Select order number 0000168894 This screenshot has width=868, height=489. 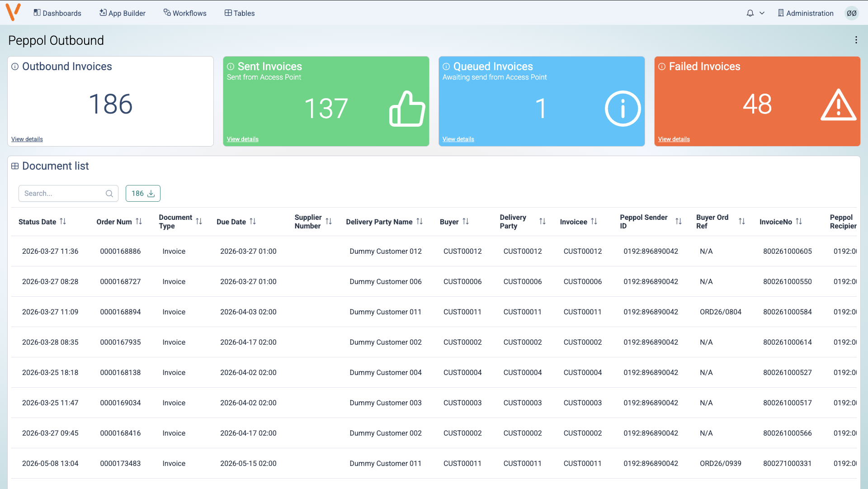(120, 312)
